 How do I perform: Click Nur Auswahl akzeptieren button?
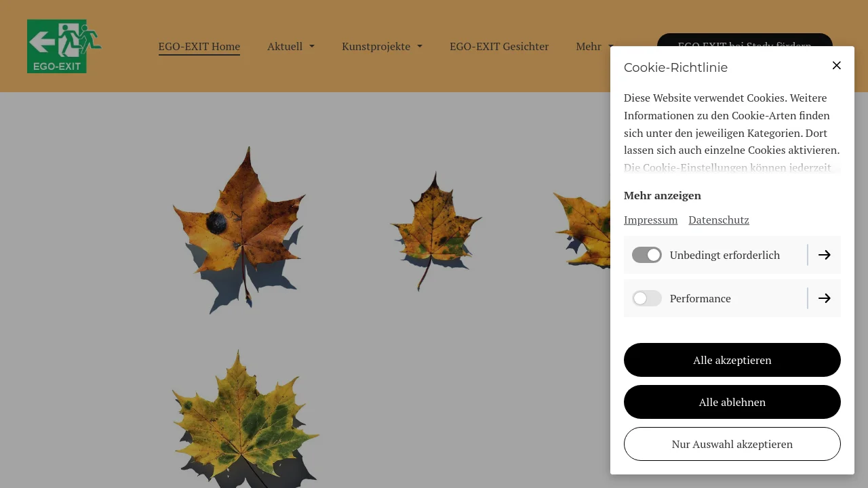(x=732, y=444)
